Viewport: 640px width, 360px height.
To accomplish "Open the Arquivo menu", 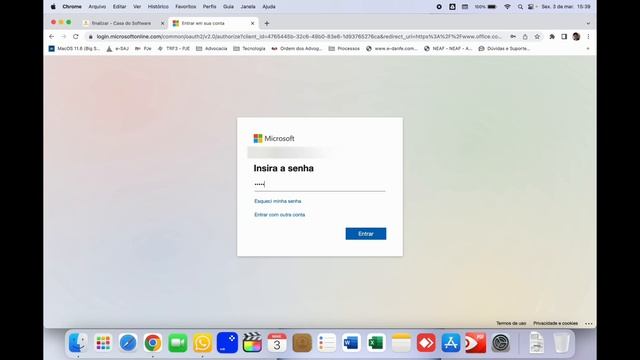I will click(97, 7).
